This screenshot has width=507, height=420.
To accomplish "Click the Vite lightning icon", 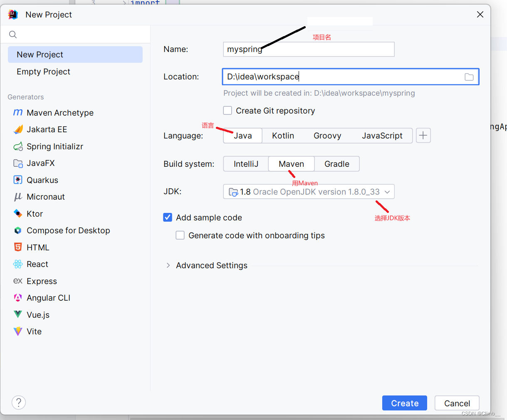I will click(18, 331).
